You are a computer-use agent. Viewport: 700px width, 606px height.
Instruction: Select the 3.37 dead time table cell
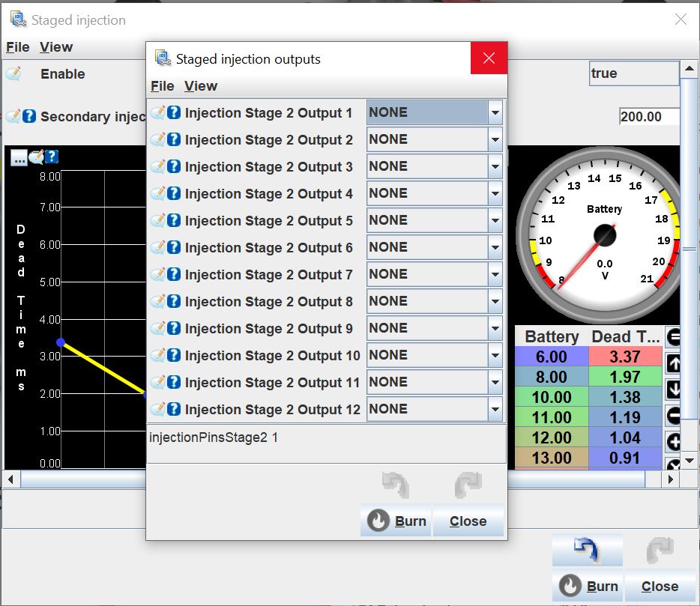click(x=625, y=357)
